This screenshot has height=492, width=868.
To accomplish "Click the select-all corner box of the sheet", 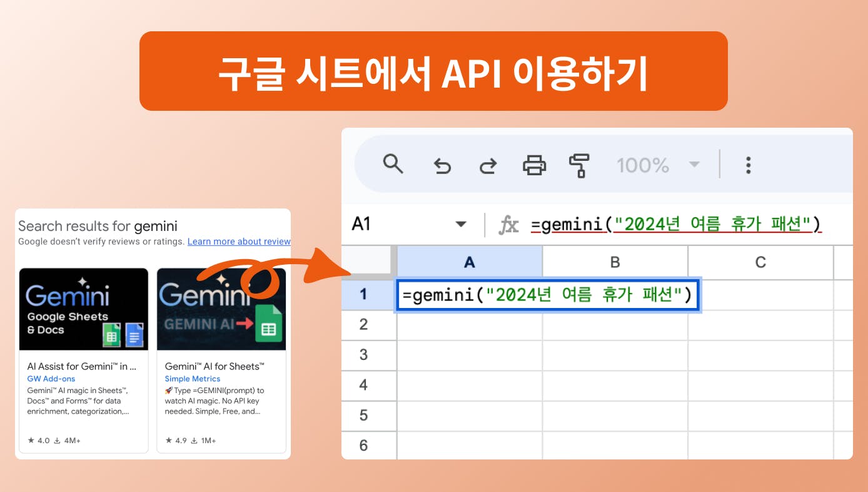I will pos(369,262).
